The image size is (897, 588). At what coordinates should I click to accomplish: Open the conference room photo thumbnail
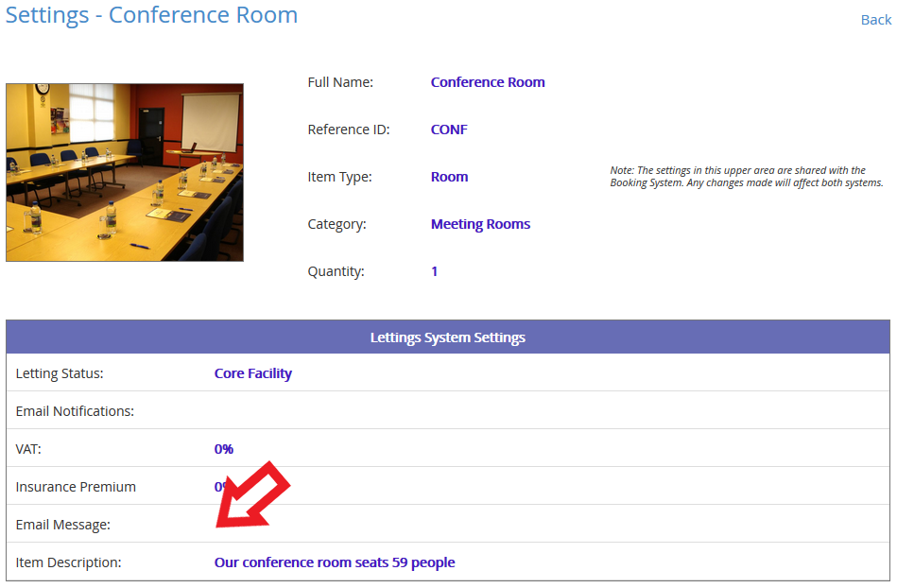coord(125,172)
